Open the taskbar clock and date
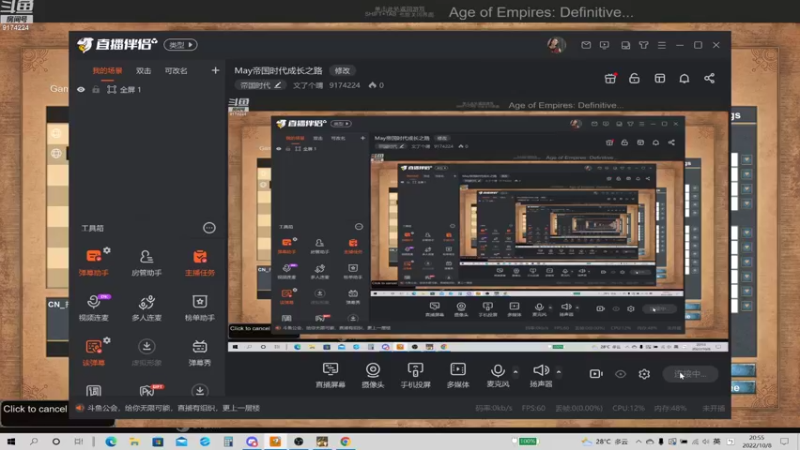The height and width of the screenshot is (450, 800). click(757, 441)
